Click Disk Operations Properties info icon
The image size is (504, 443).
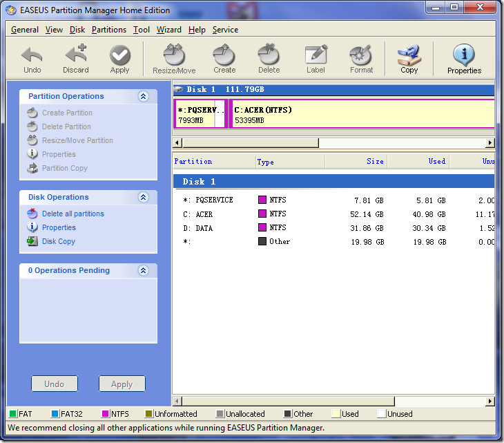pyautogui.click(x=32, y=227)
